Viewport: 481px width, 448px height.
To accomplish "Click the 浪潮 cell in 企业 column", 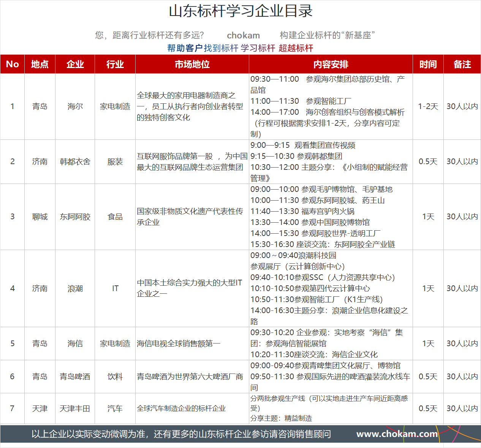I will point(75,288).
